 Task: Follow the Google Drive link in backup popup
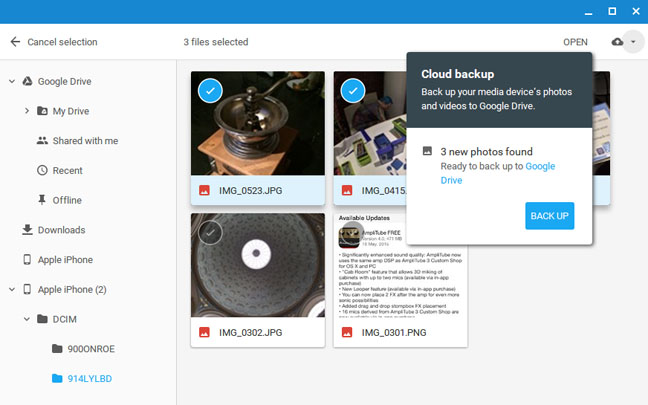click(x=498, y=173)
